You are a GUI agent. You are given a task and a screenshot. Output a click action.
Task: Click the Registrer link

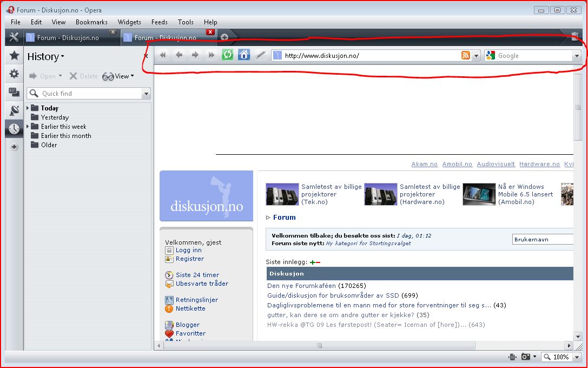click(x=190, y=259)
